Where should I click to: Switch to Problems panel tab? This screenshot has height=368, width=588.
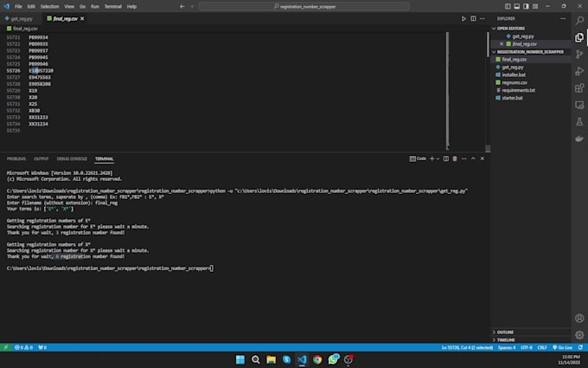tap(16, 158)
